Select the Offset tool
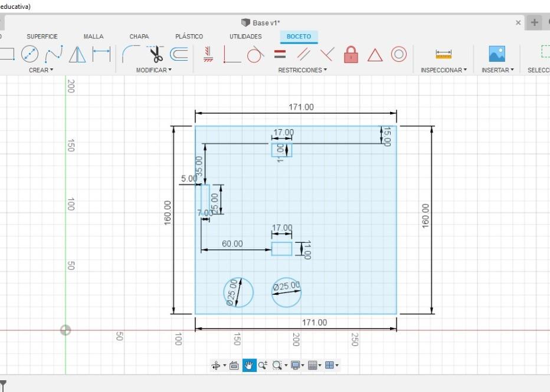 (x=179, y=54)
